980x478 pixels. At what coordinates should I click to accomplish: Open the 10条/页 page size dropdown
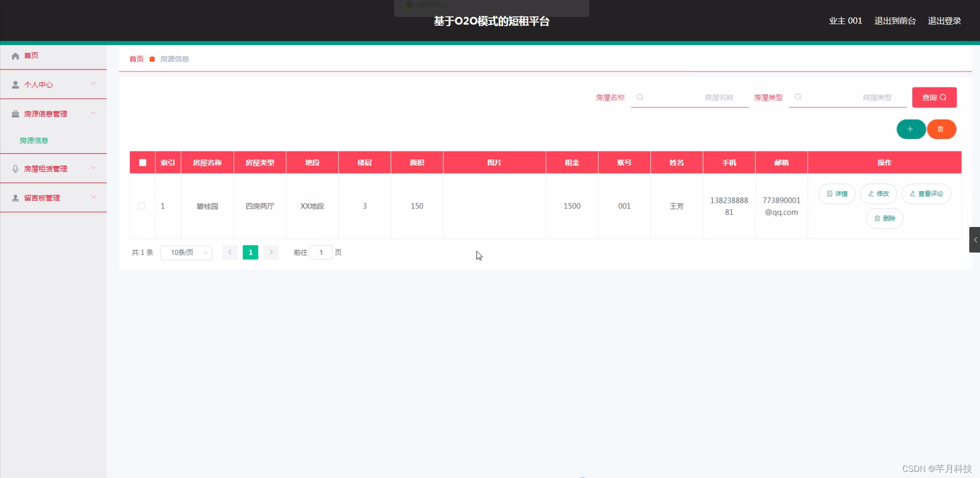coord(186,252)
